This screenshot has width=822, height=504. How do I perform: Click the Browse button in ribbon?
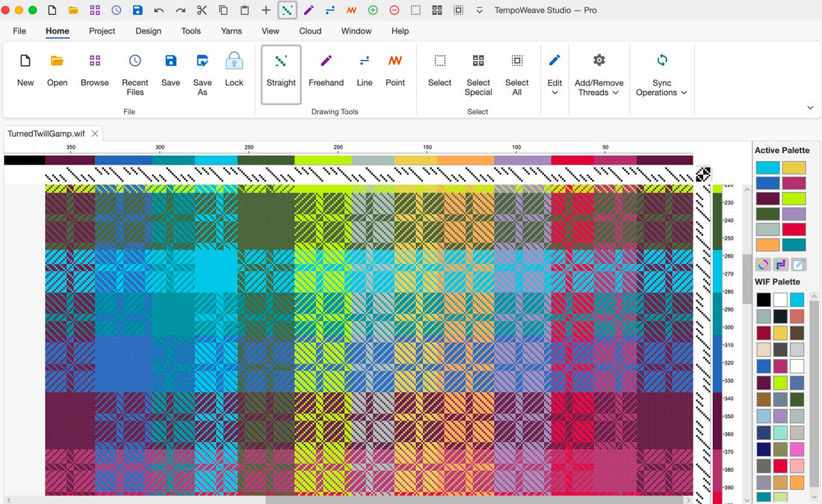(x=95, y=71)
